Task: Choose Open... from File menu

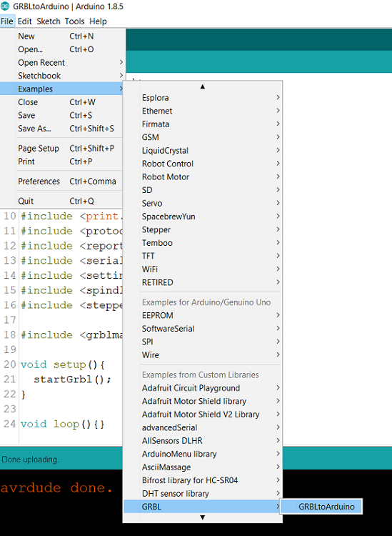Action: (61, 49)
